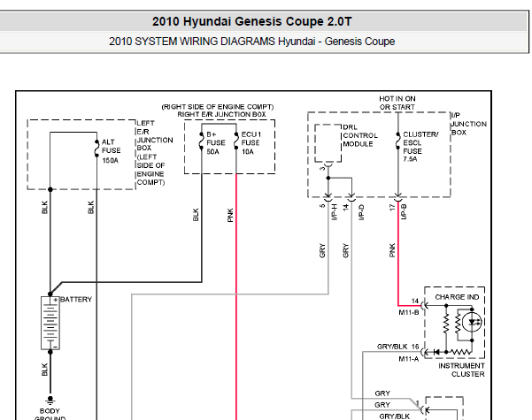This screenshot has height=420, width=532.
Task: Click the "INSTRUMENT CLUSTER" label
Action: [x=461, y=370]
